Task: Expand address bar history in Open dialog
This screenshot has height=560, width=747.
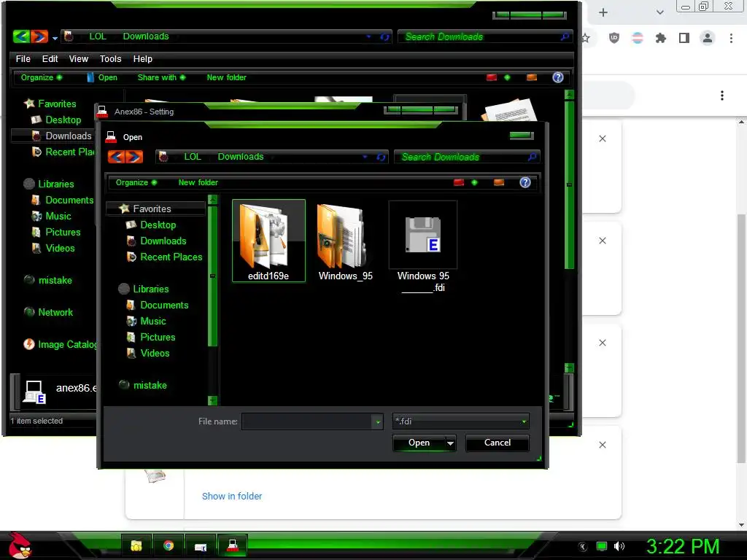Action: (365, 157)
